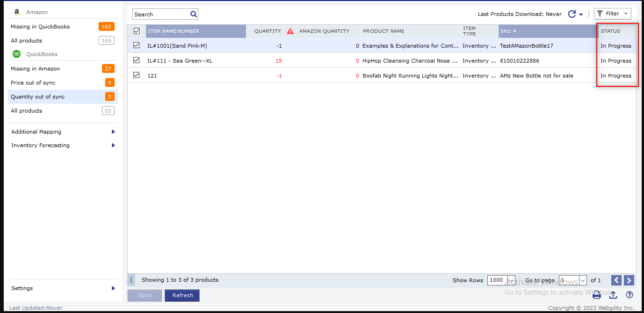Viewport: 644px width, 313px height.
Task: Select Price out of sync in sidebar
Action: pos(33,83)
